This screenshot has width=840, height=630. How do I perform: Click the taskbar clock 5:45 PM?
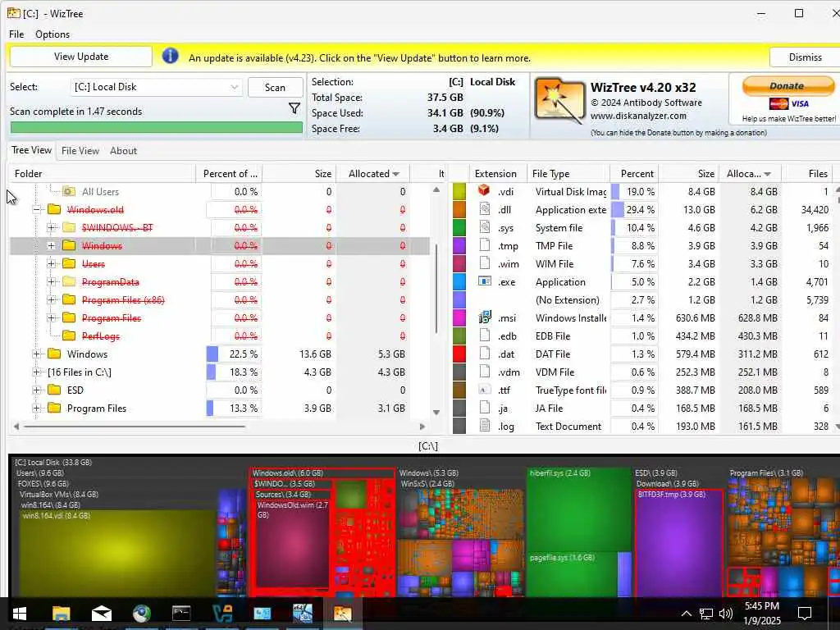click(762, 606)
